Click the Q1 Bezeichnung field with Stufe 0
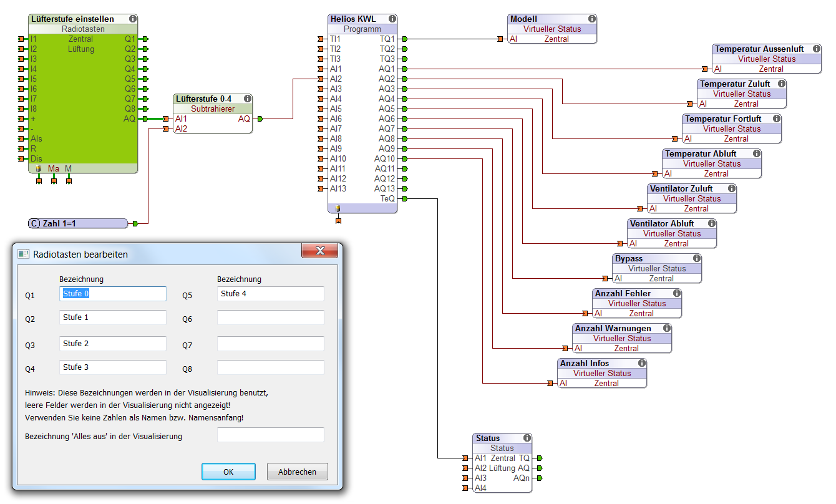836x504 pixels. [113, 294]
